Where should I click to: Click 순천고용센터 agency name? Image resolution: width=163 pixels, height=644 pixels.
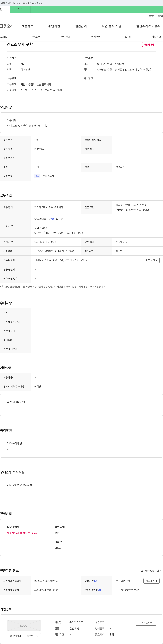pos(123,581)
